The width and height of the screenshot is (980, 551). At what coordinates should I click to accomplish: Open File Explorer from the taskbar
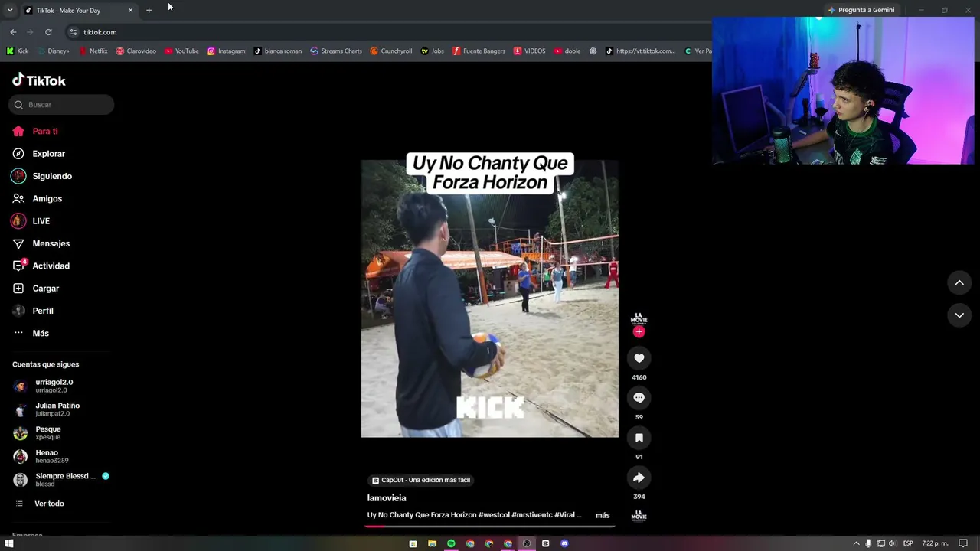[432, 543]
